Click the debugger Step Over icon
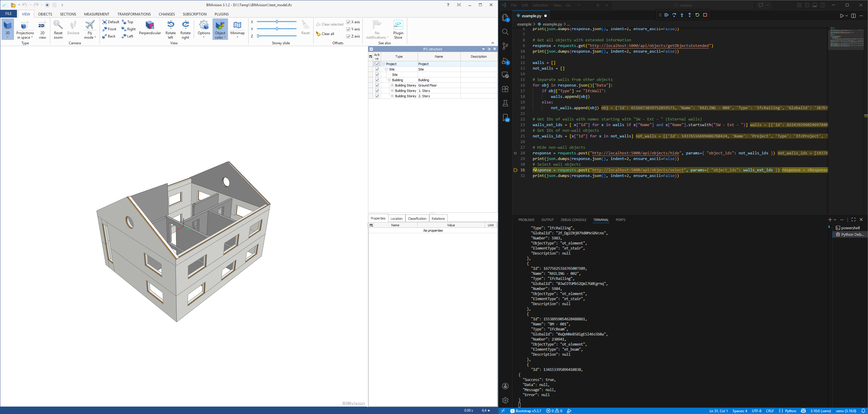Image resolution: width=868 pixels, height=414 pixels. pyautogui.click(x=674, y=15)
